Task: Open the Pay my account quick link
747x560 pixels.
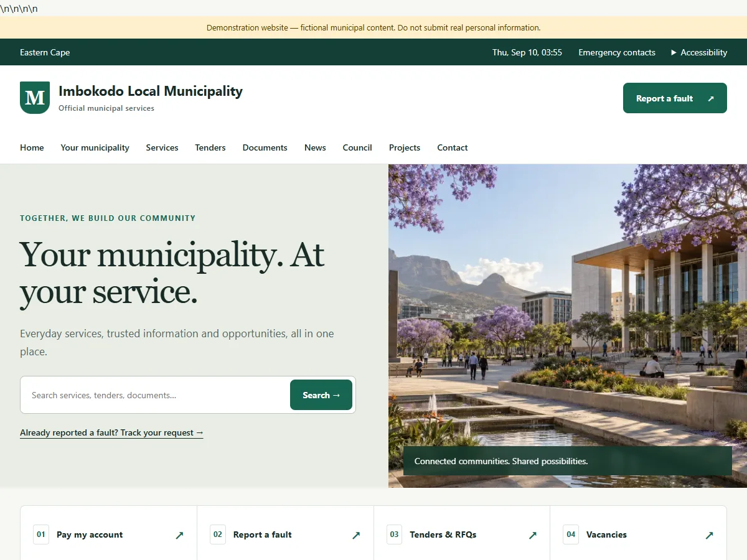Action: click(x=108, y=534)
